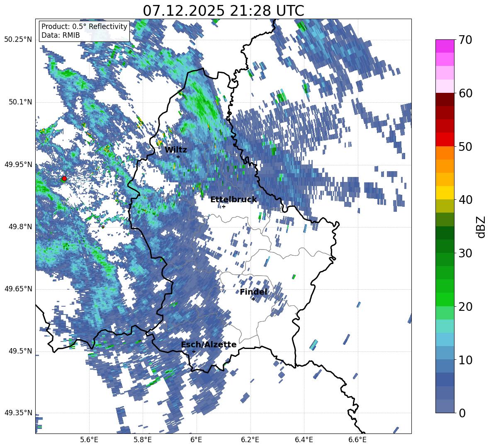Screen dimensions: 491x448
Task: Click the dBZ colorbar axis label
Action: pyautogui.click(x=481, y=227)
